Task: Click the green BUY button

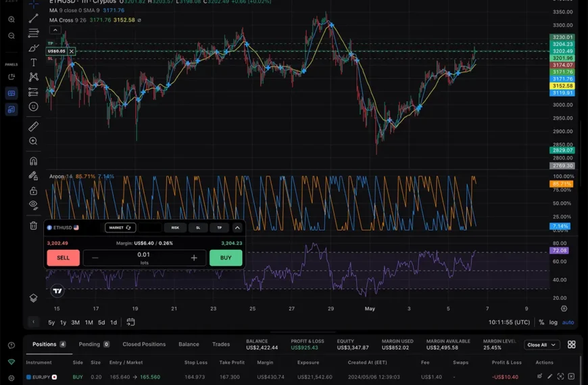Action: pyautogui.click(x=226, y=258)
